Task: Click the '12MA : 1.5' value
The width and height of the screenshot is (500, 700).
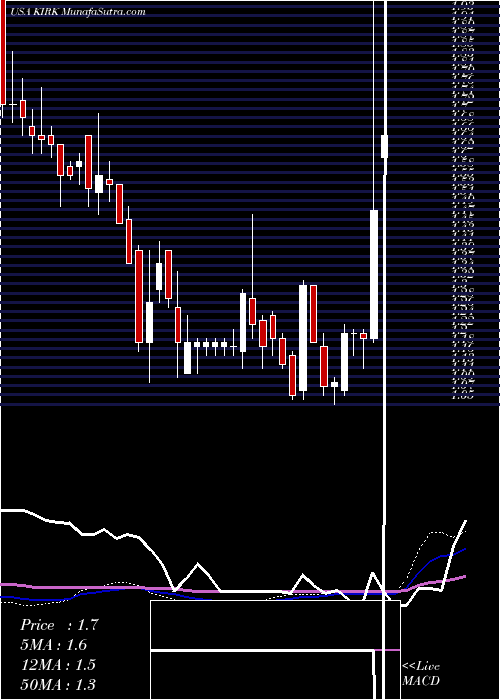Action: (x=58, y=665)
